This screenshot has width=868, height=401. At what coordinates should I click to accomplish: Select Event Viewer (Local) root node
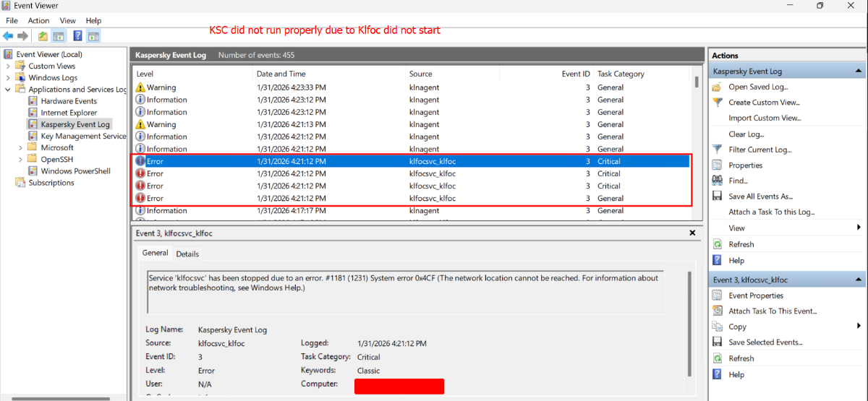pyautogui.click(x=49, y=54)
